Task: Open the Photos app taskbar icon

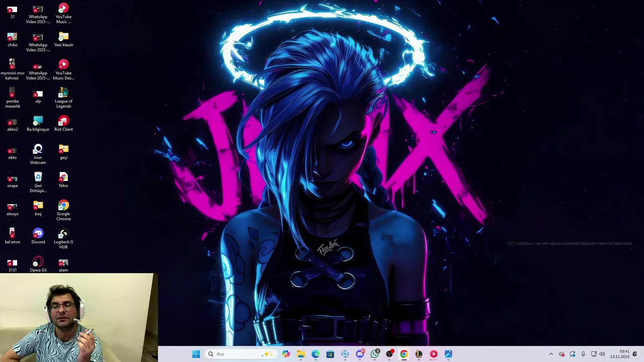Action: coord(448,354)
